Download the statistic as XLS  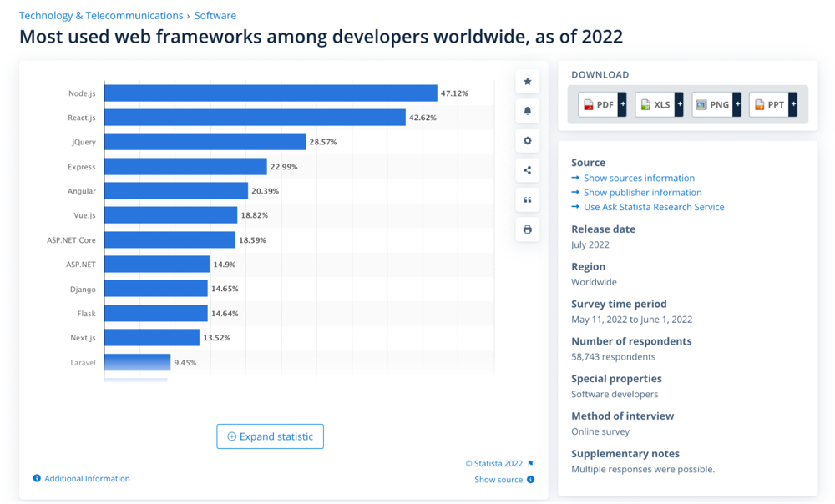tap(660, 104)
